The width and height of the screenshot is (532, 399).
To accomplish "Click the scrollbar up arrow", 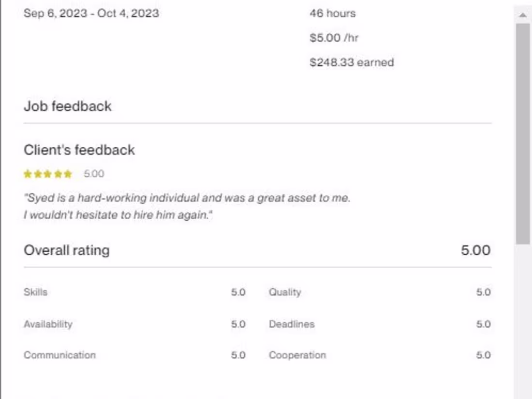I will 522,15.
